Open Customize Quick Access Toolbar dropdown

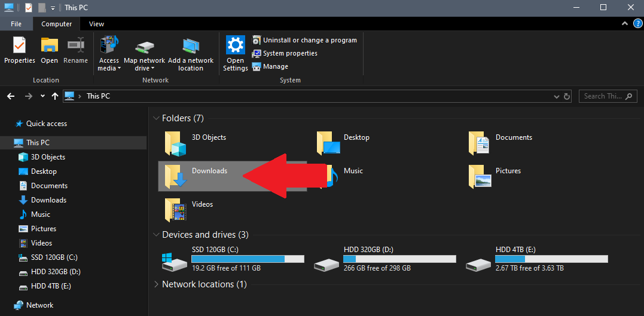[53, 8]
